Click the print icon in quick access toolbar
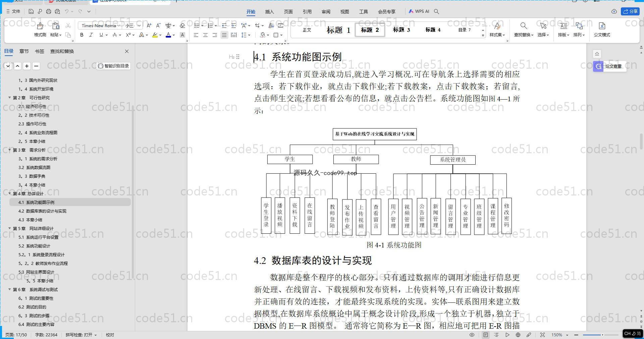The width and height of the screenshot is (644, 339). coord(49,11)
